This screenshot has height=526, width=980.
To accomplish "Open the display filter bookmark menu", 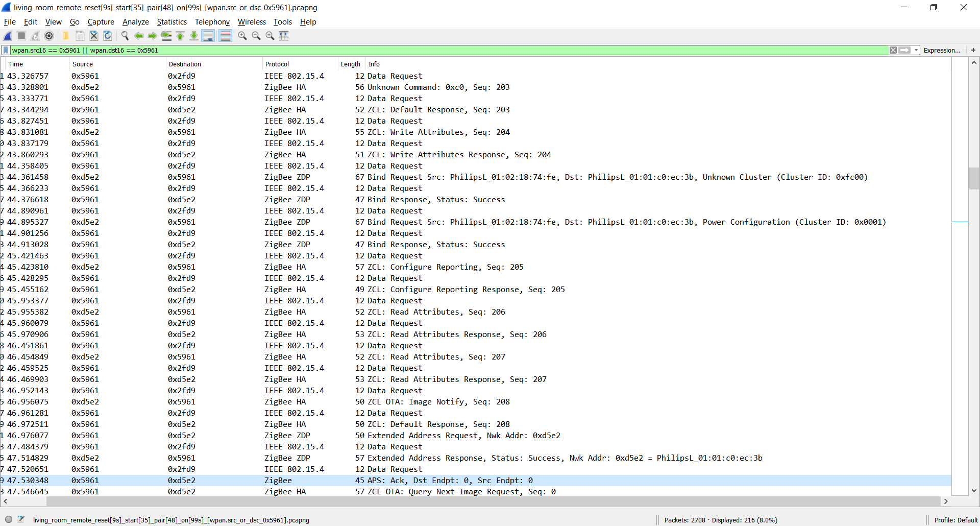I will [x=6, y=50].
